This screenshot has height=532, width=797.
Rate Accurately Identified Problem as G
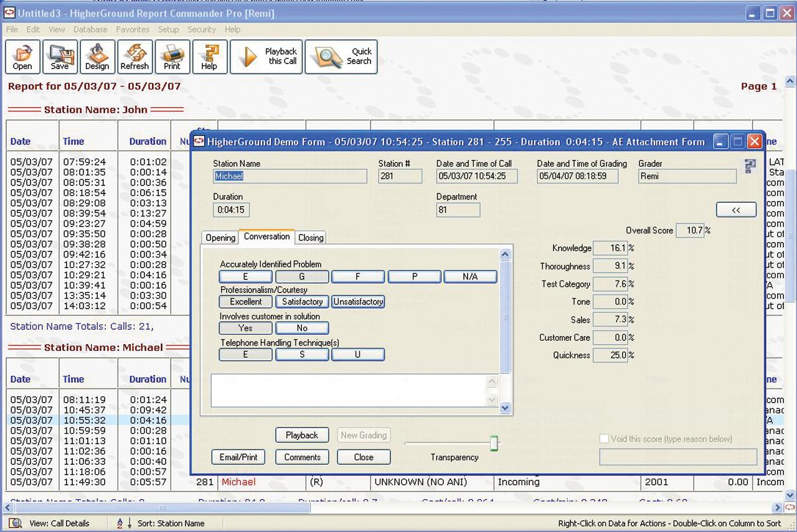pyautogui.click(x=302, y=277)
